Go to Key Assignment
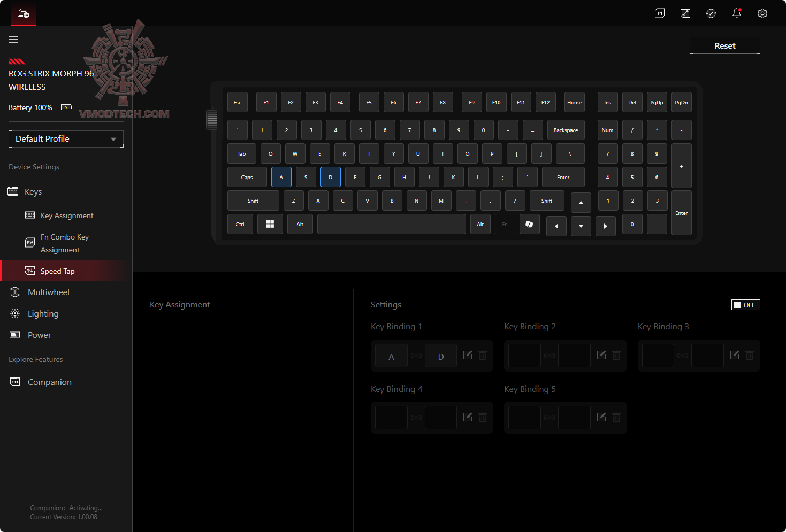The width and height of the screenshot is (786, 532). coord(66,215)
